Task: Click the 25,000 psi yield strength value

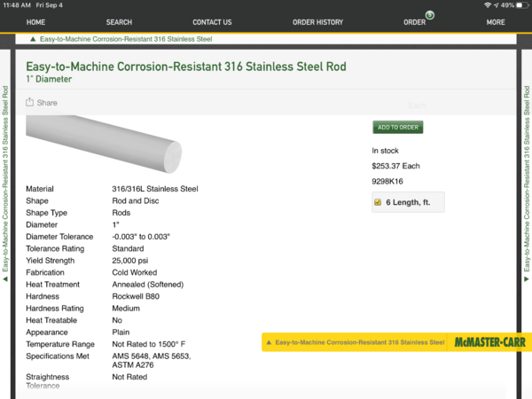Action: [130, 261]
